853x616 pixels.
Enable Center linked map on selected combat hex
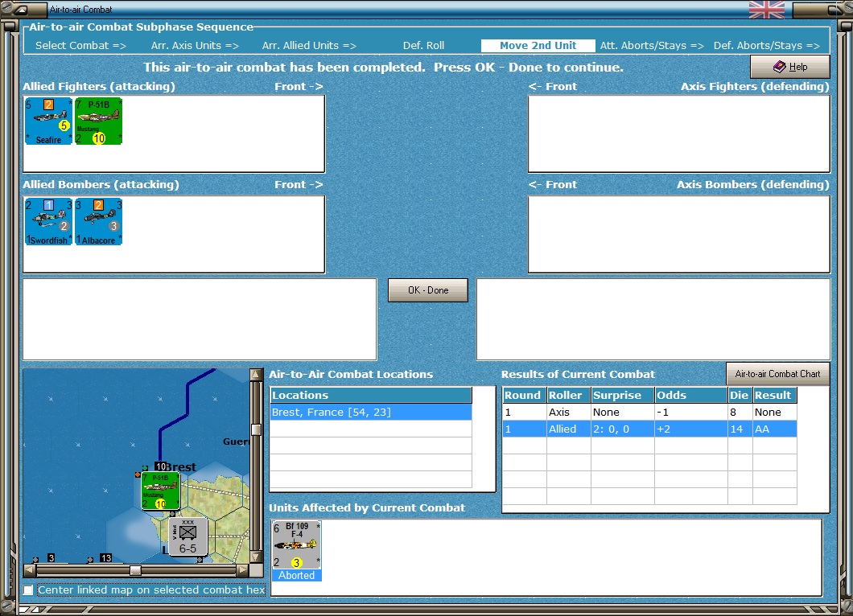point(28,590)
